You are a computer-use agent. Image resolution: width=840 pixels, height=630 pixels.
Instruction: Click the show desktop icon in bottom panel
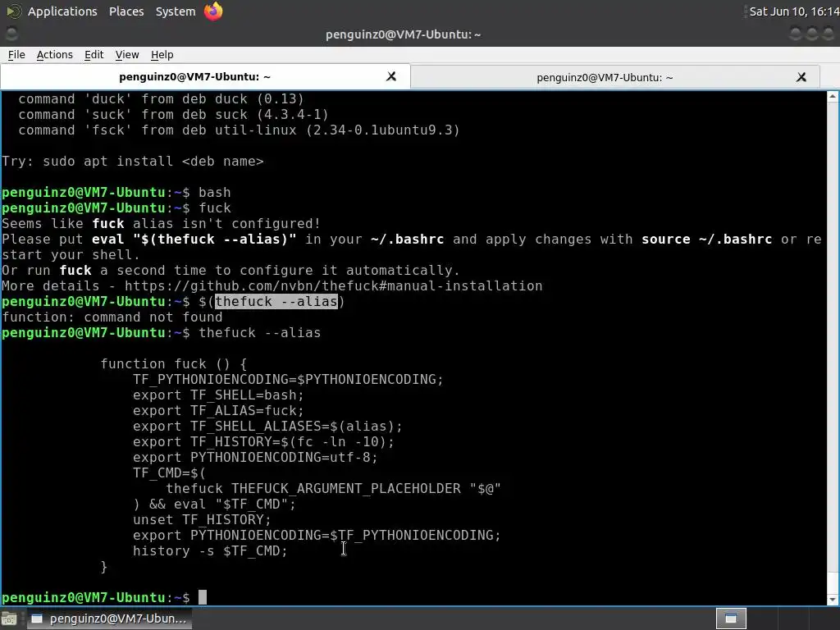pos(9,619)
